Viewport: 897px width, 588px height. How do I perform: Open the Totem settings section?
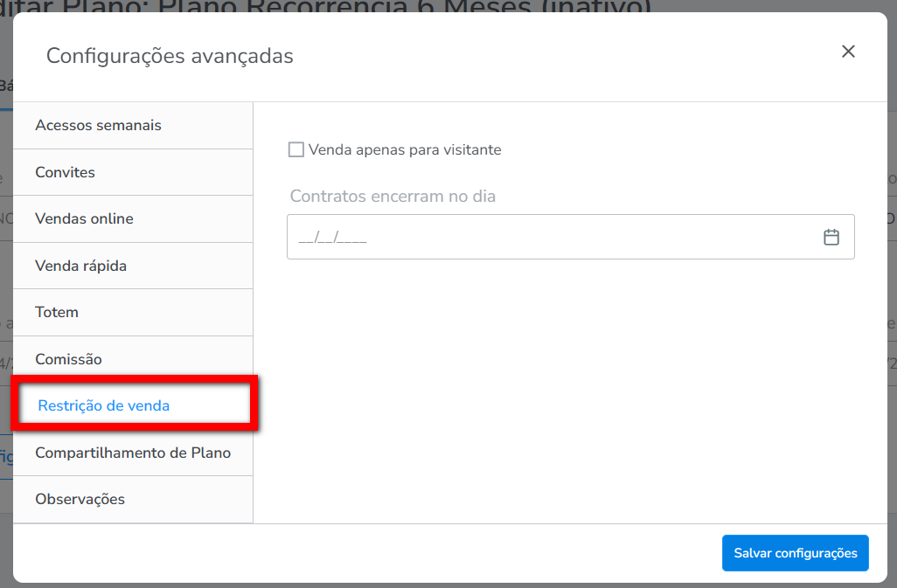[x=57, y=312]
